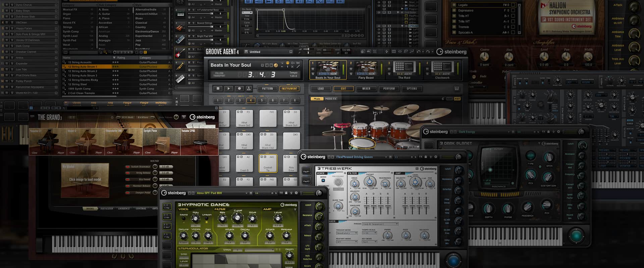Toggle String Release in The Grand

click(x=127, y=173)
